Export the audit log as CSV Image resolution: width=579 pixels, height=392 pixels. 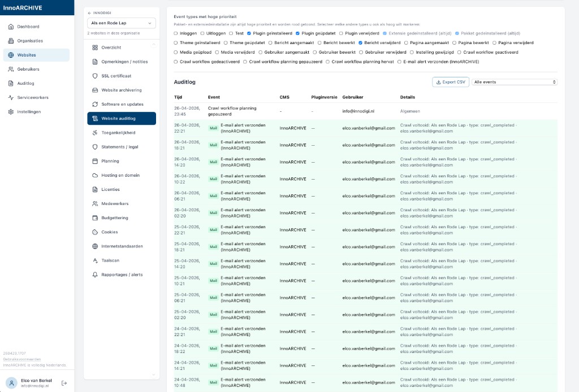[x=450, y=82]
